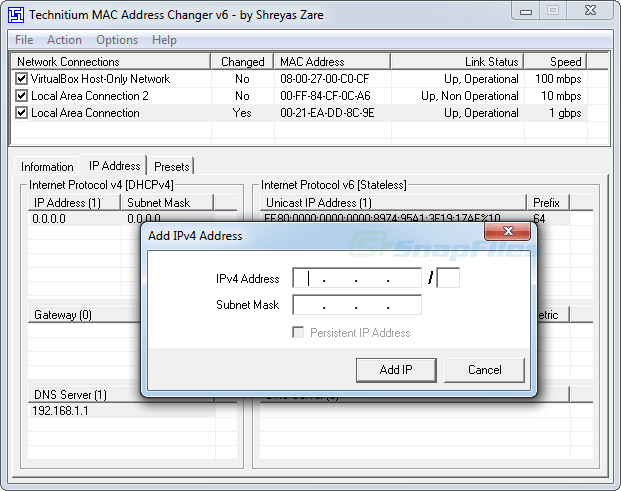Click Up, Non Operational status cell
This screenshot has width=621, height=491.
click(470, 96)
